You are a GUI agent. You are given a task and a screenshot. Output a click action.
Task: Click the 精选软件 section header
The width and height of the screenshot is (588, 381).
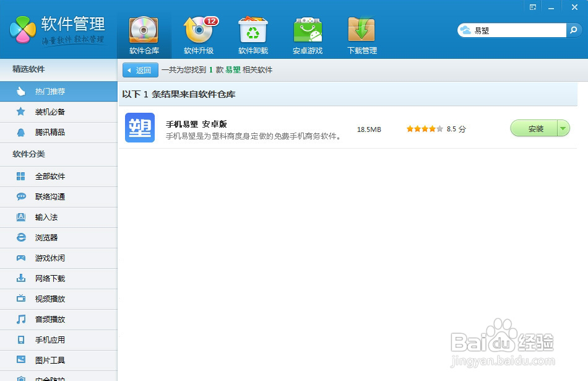28,69
